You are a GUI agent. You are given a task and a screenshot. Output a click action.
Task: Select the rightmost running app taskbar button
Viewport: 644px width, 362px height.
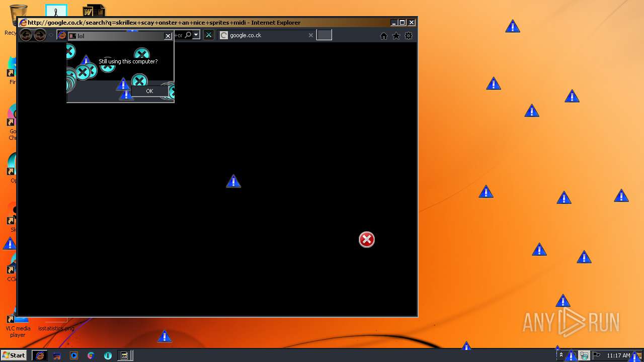(124, 355)
